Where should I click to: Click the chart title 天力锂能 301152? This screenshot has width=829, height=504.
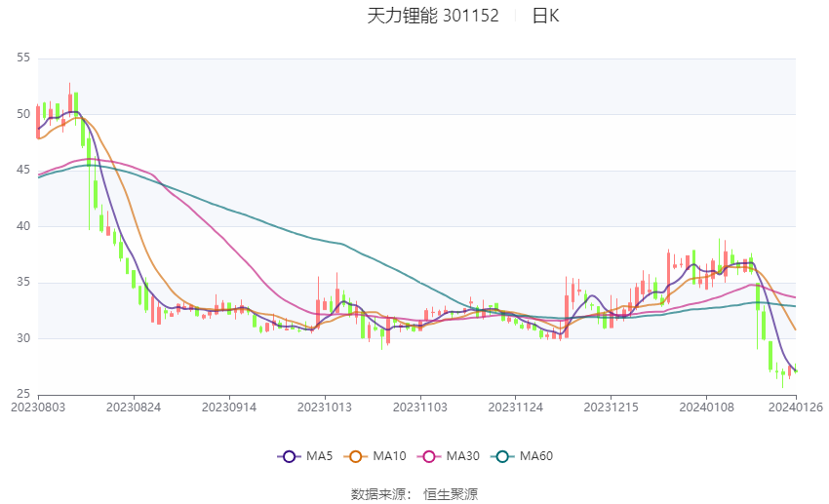coord(433,16)
